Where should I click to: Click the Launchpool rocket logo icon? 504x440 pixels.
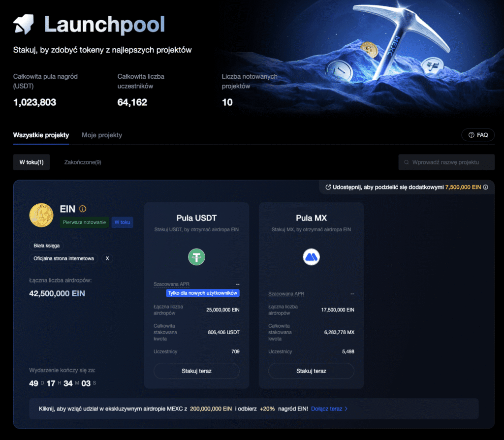tap(24, 25)
